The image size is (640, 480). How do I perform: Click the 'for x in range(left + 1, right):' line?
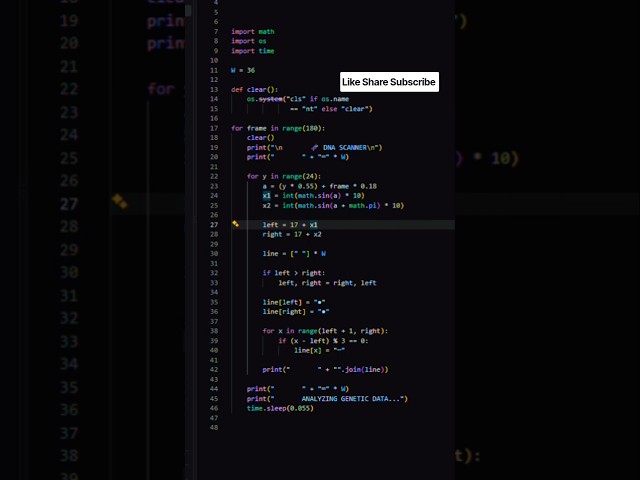point(325,331)
